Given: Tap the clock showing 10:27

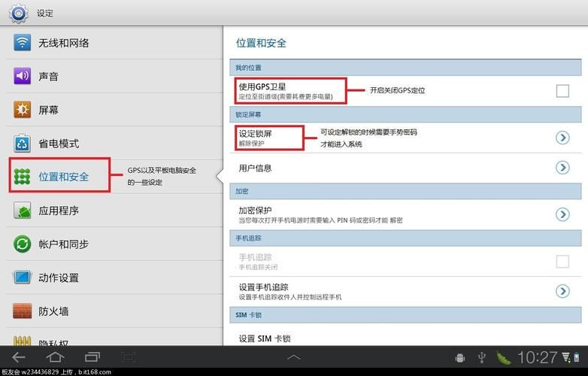Looking at the screenshot, I should tap(537, 357).
